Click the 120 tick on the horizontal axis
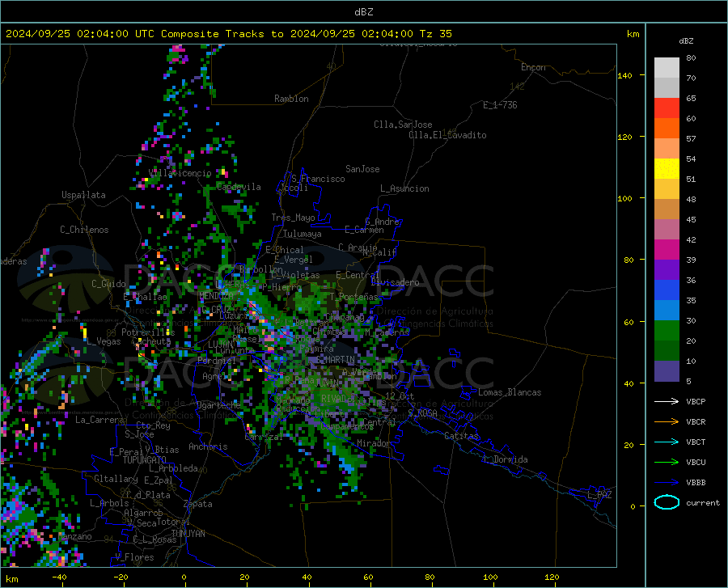The image size is (728, 588). 552,577
